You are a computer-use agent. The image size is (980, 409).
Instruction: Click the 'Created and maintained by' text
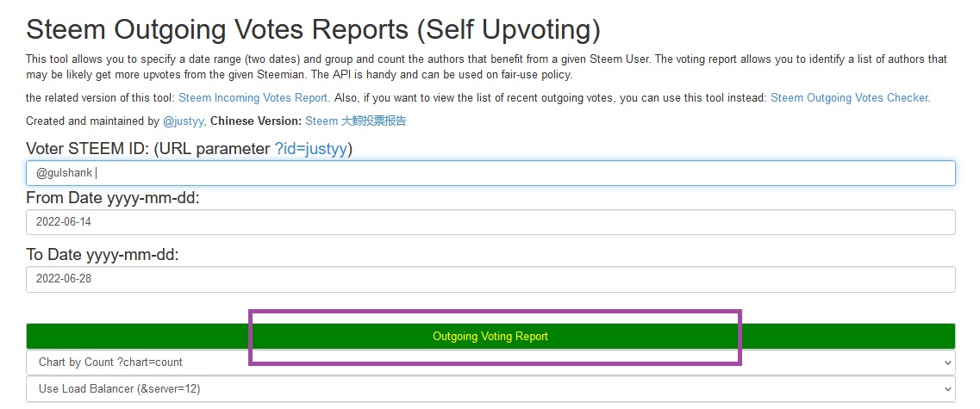click(x=92, y=121)
